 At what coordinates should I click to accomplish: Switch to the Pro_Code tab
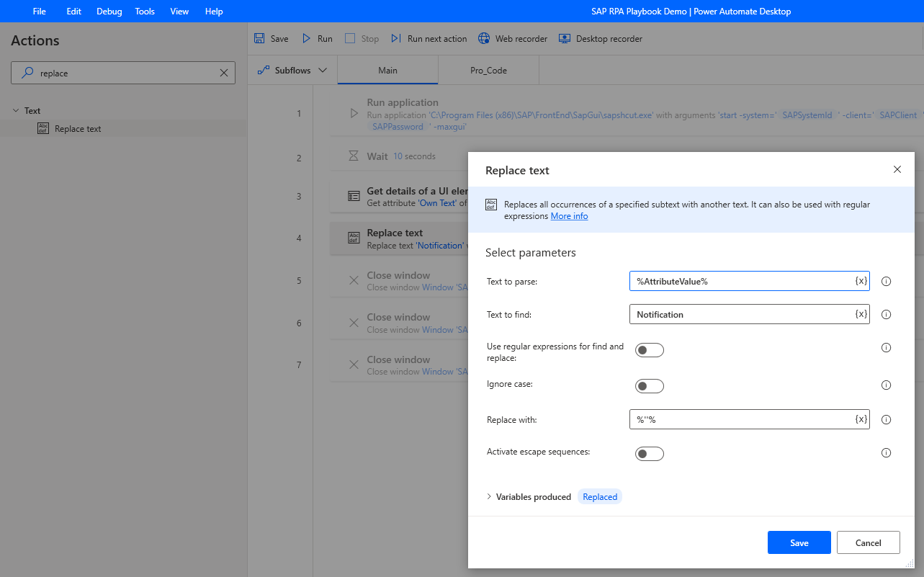point(488,70)
